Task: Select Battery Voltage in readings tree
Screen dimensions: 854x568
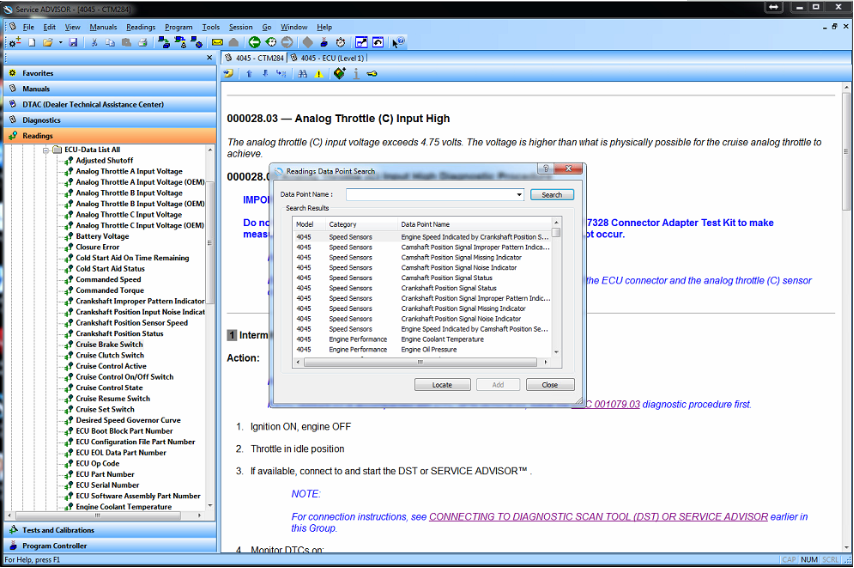Action: pyautogui.click(x=102, y=236)
